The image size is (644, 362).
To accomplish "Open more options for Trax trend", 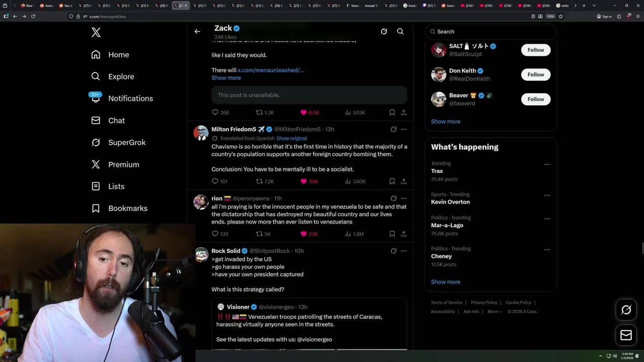I will (547, 164).
